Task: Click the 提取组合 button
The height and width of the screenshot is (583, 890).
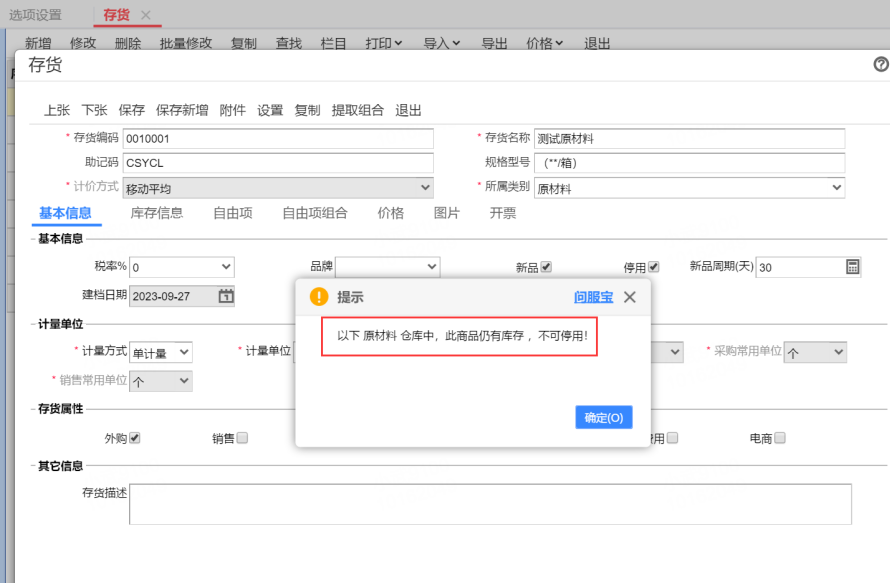Action: tap(358, 110)
